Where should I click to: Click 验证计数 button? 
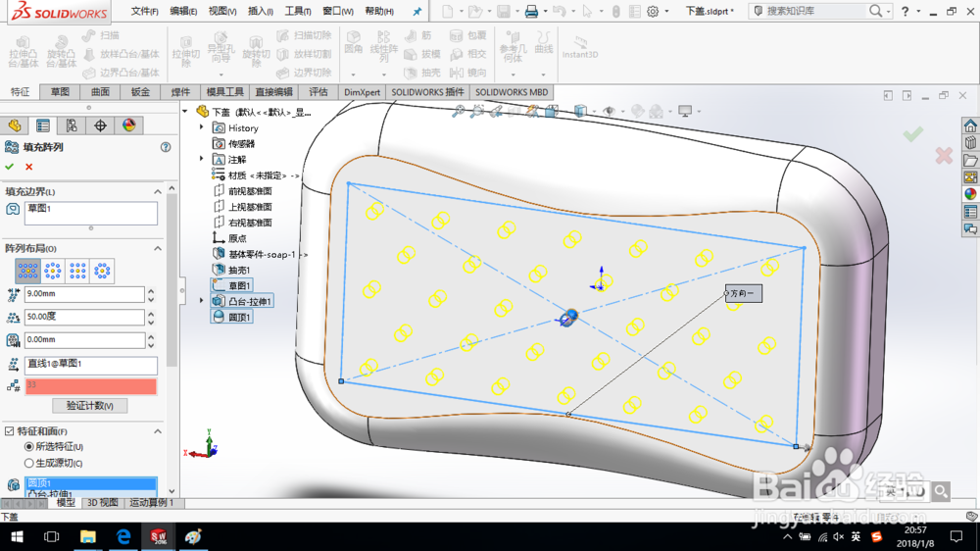click(x=90, y=406)
